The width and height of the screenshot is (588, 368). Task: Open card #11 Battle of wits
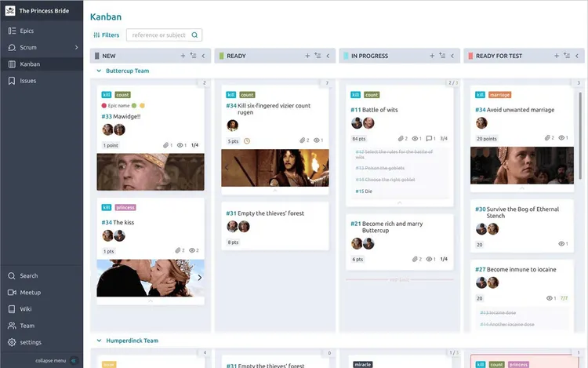[x=374, y=110]
